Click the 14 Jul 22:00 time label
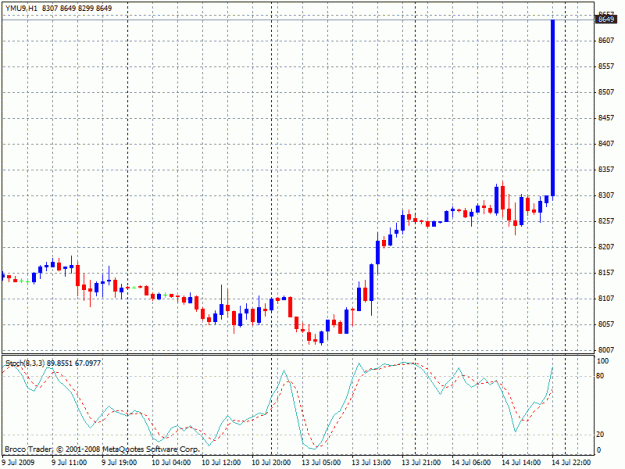 571,462
